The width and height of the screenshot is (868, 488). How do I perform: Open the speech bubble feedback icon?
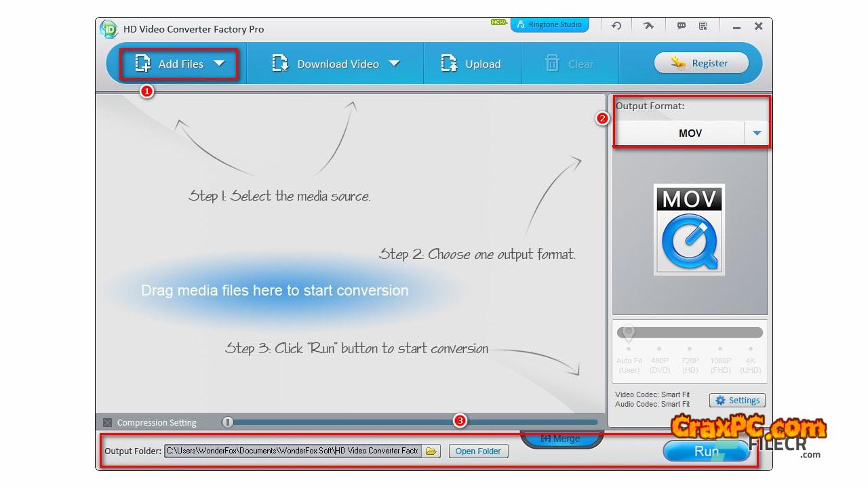pyautogui.click(x=682, y=26)
